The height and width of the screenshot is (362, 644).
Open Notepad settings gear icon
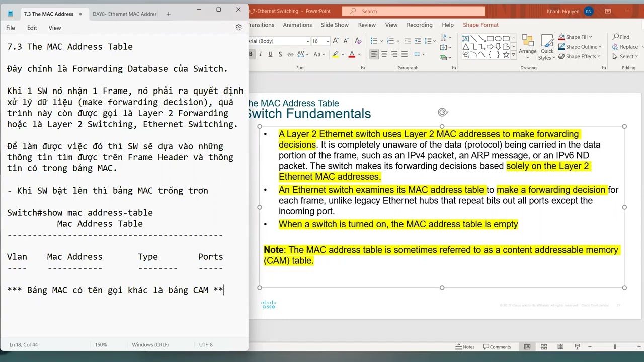pos(238,28)
